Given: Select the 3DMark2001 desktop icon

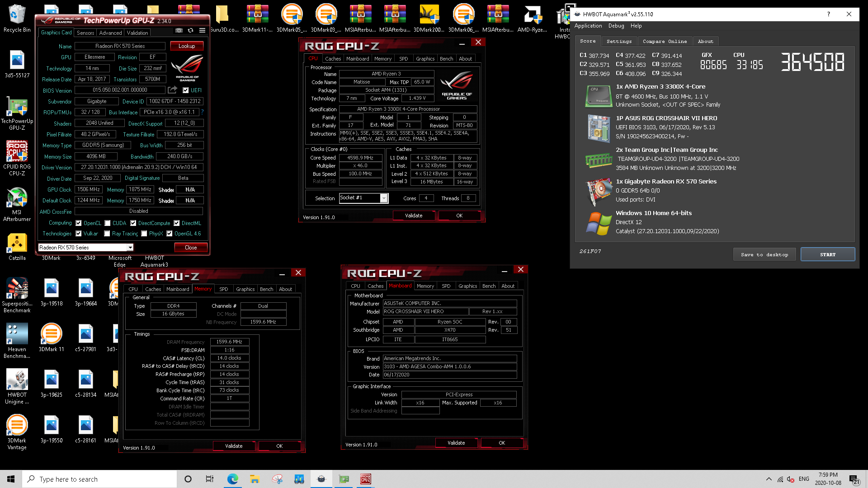Looking at the screenshot, I should (429, 19).
